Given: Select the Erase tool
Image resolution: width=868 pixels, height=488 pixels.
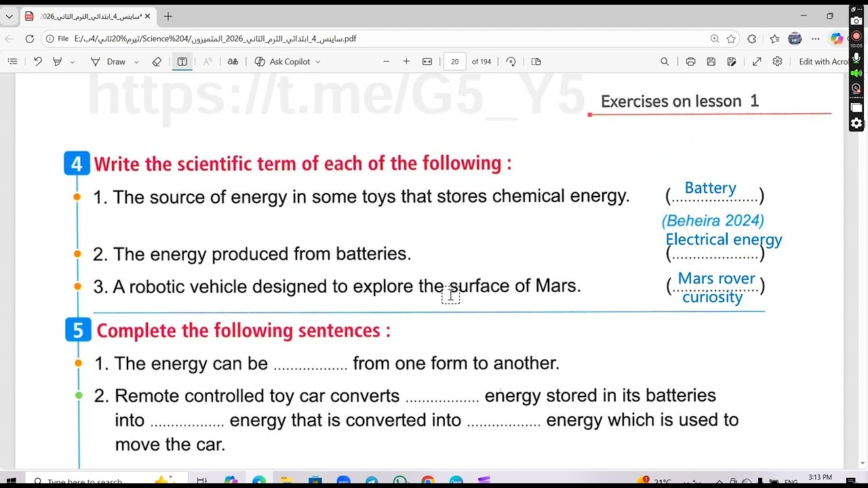Looking at the screenshot, I should tap(157, 62).
